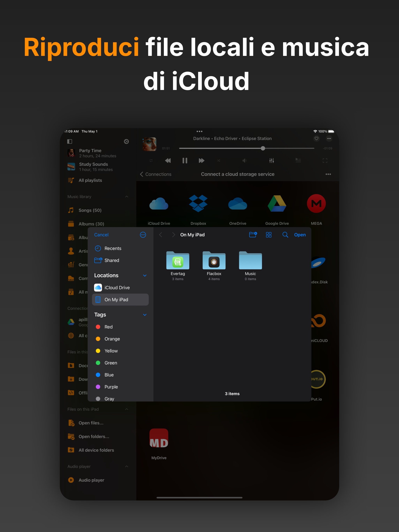The image size is (399, 532).
Task: Open the search magnifier in file picker
Action: 285,235
